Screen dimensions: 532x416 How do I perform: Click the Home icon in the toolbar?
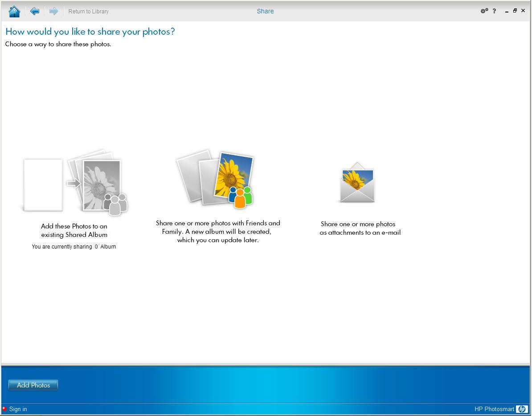click(14, 11)
